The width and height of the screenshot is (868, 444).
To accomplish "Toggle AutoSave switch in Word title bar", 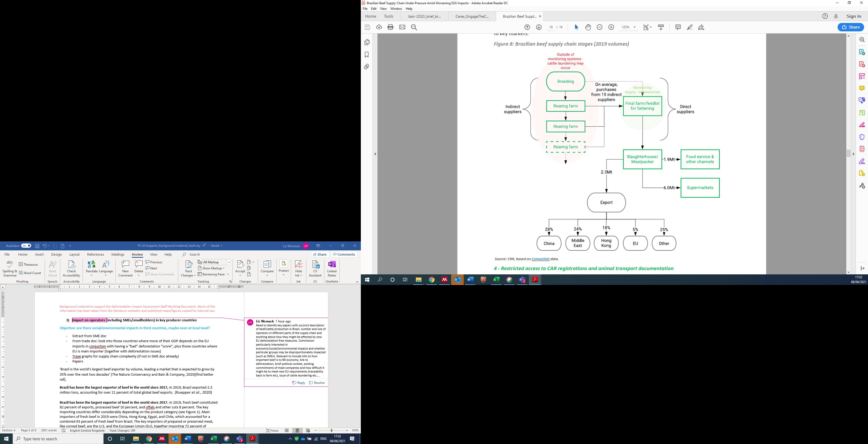I will [x=26, y=246].
